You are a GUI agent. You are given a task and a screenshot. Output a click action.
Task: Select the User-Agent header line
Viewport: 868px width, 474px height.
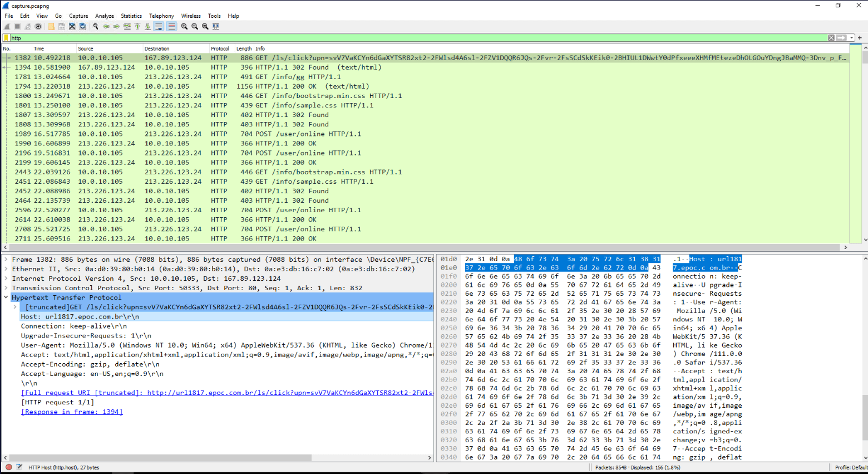(x=227, y=345)
